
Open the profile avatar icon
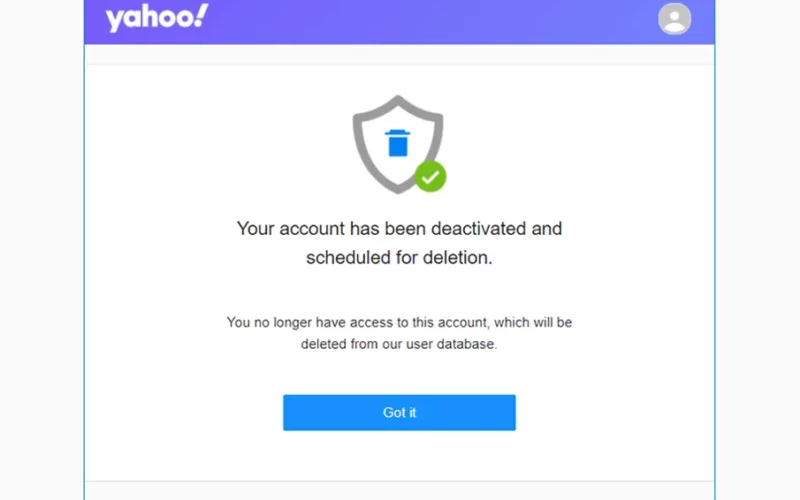674,19
